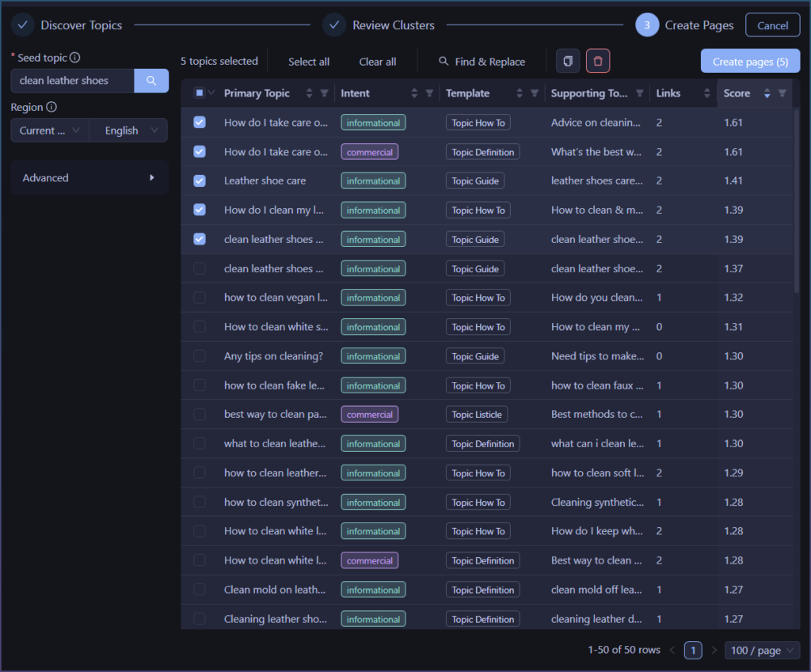Click the copy selected topics icon
The width and height of the screenshot is (811, 672).
pyautogui.click(x=567, y=62)
